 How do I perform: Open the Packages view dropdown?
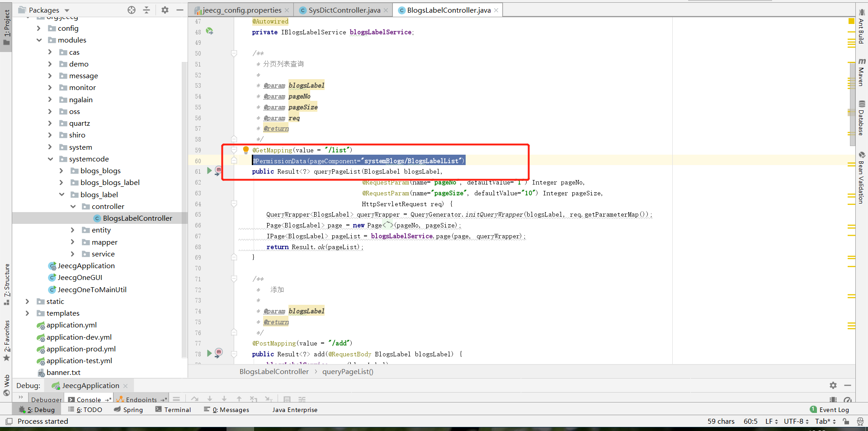pos(66,9)
